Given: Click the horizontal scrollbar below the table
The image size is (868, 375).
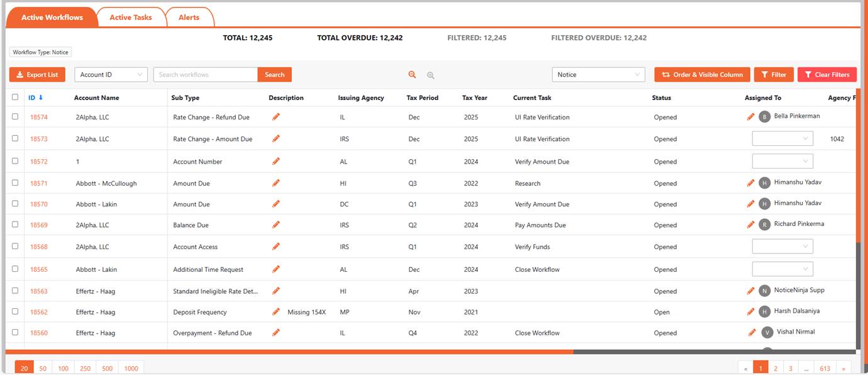Looking at the screenshot, I should pyautogui.click(x=289, y=352).
